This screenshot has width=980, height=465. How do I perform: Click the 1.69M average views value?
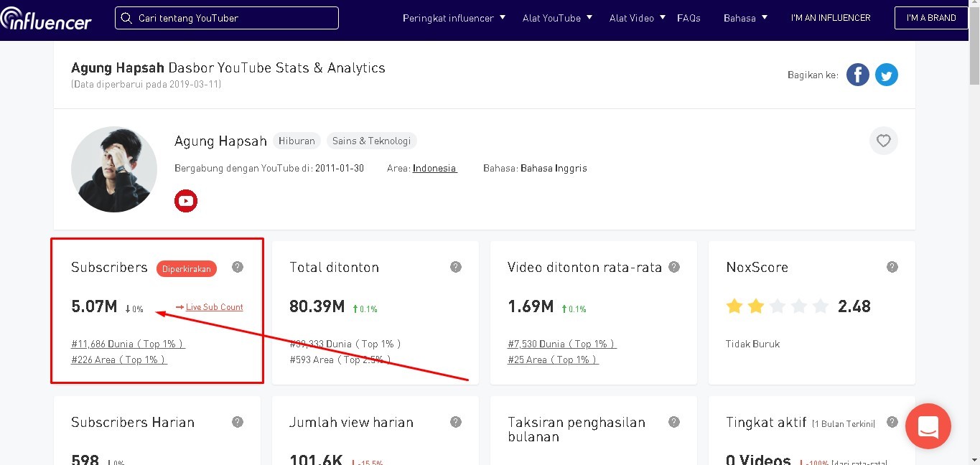click(531, 306)
